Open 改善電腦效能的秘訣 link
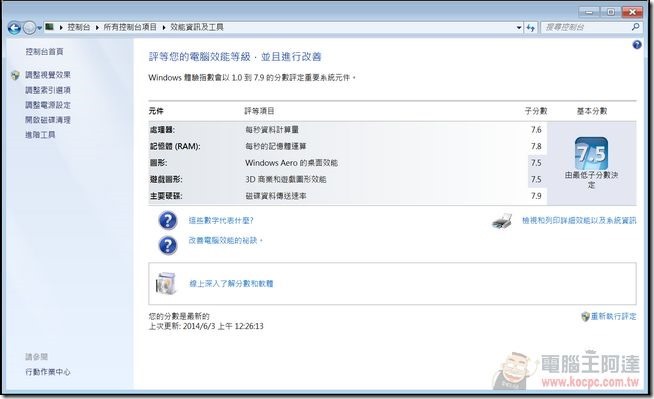Screen dimensions: 654x399 pyautogui.click(x=226, y=241)
